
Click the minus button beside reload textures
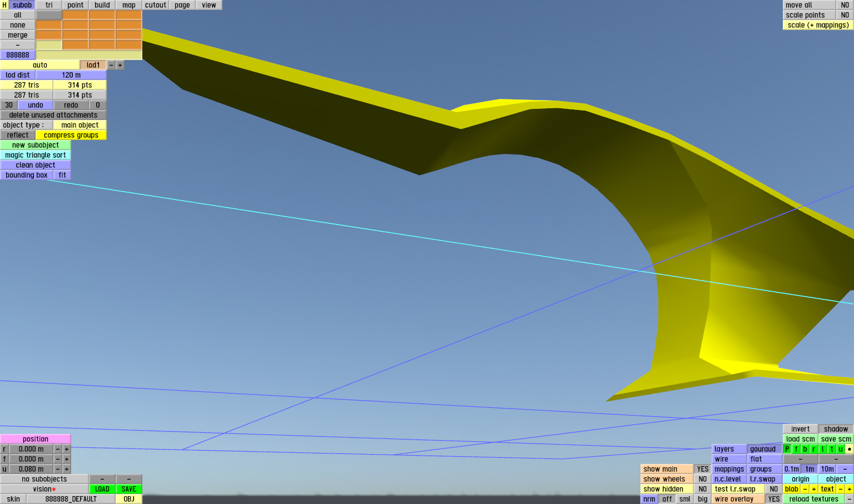coord(850,499)
